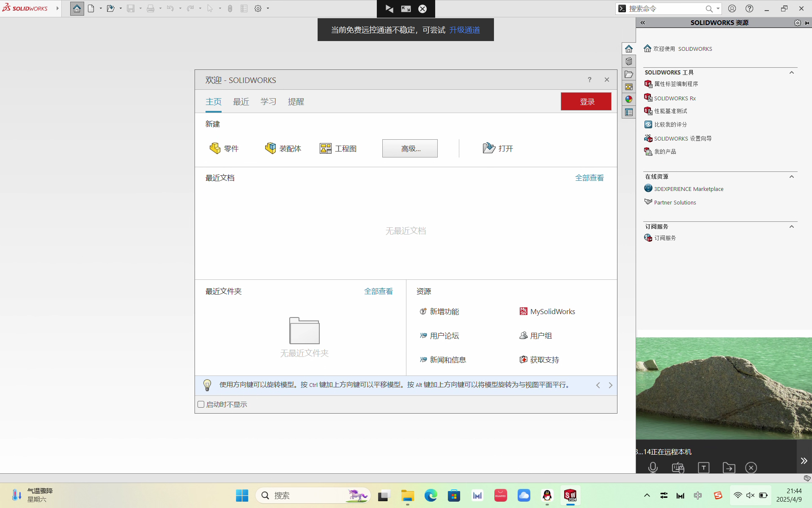Click the Undo icon in the toolbar
This screenshot has height=508, width=812.
pos(170,8)
